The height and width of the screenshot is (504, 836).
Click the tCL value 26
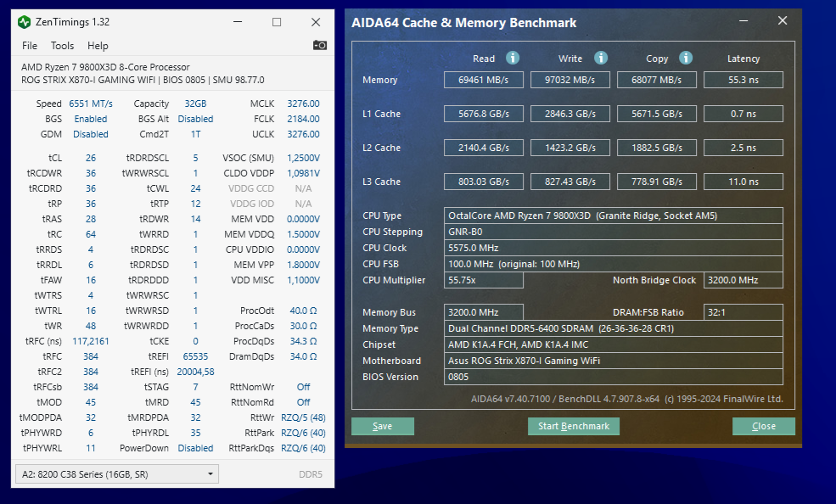91,158
